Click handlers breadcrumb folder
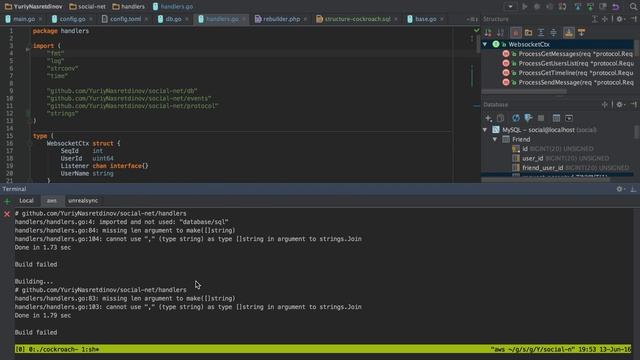The image size is (640, 360). pos(128,7)
